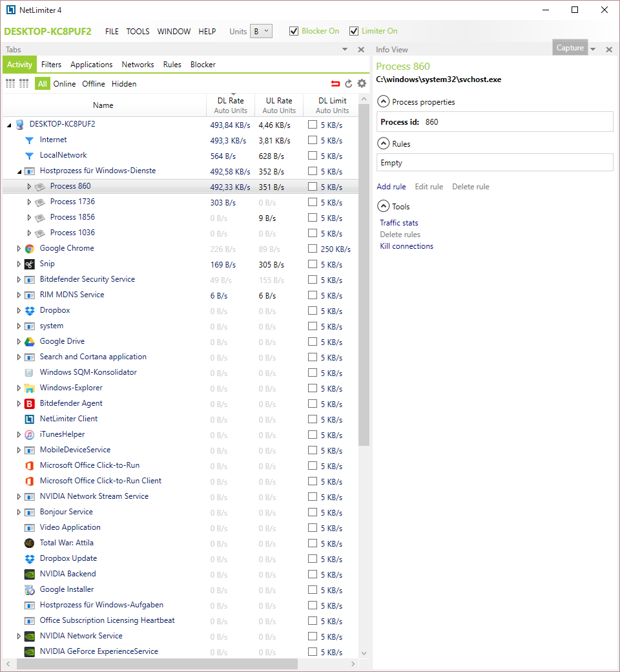The height and width of the screenshot is (672, 620).
Task: Click the Capture button
Action: coord(570,48)
